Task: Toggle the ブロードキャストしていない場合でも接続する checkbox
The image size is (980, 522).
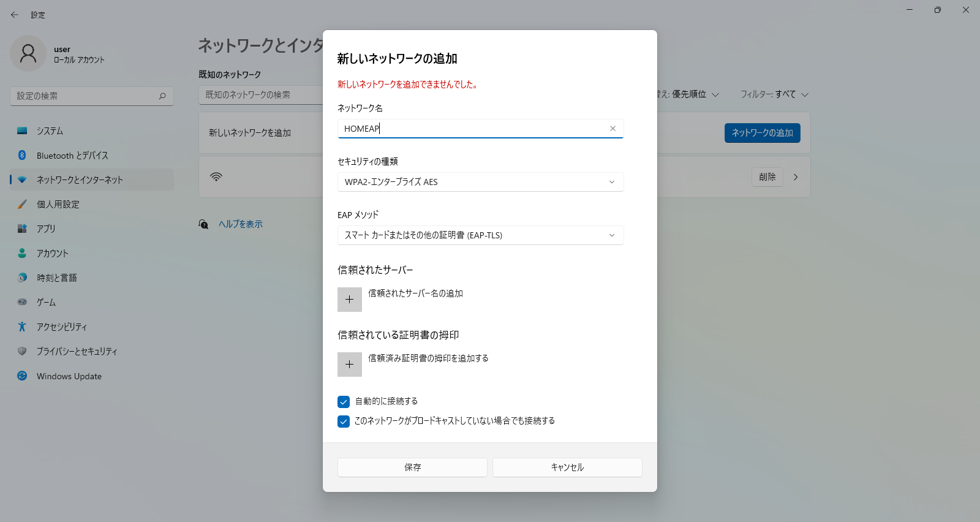Action: coord(344,422)
